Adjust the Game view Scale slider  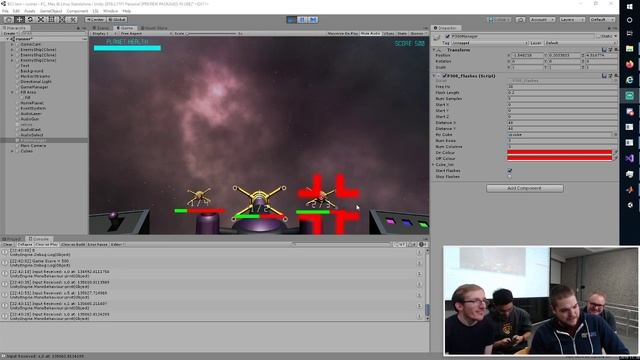click(x=212, y=33)
